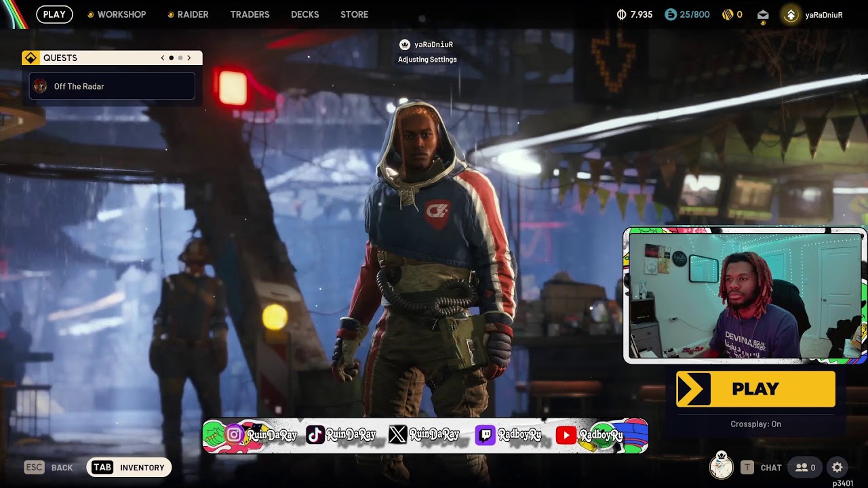868x488 pixels.
Task: Open the Chat with the T button
Action: 762,468
